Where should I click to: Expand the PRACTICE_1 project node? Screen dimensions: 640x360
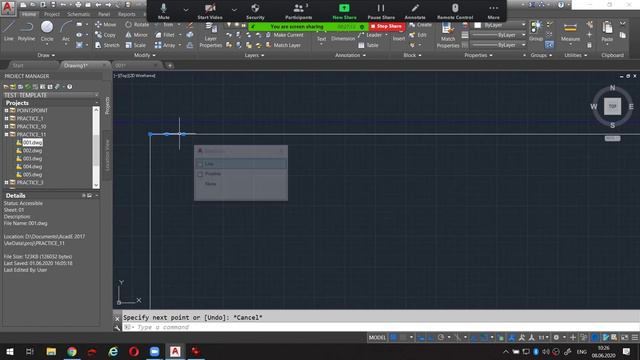[x=6, y=119]
